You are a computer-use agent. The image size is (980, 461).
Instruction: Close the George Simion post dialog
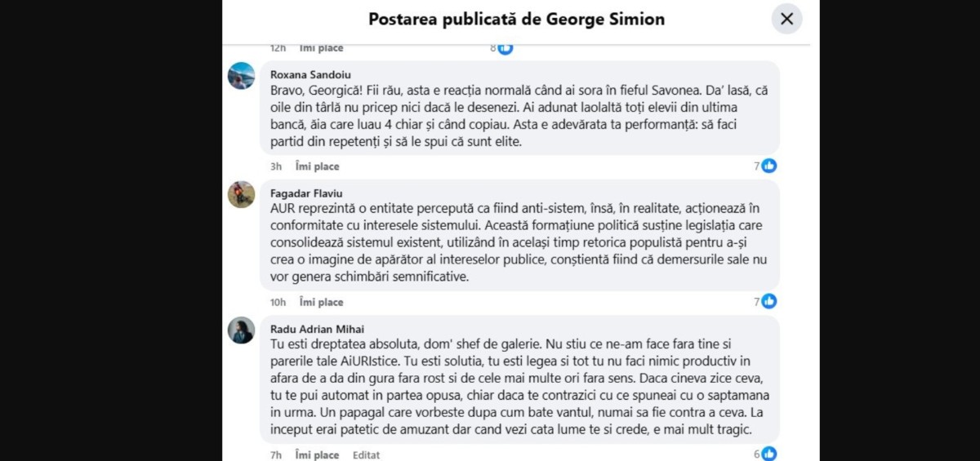(786, 19)
